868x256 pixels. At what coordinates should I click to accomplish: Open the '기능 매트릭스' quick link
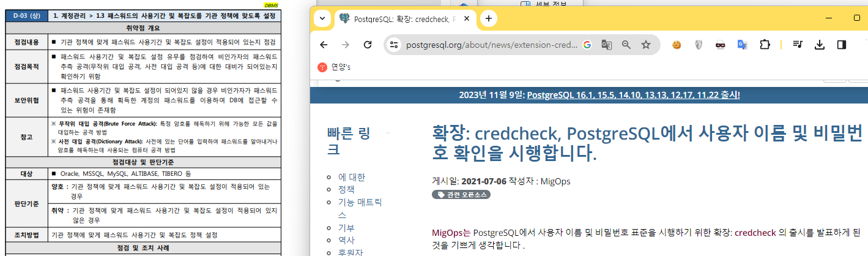360,208
